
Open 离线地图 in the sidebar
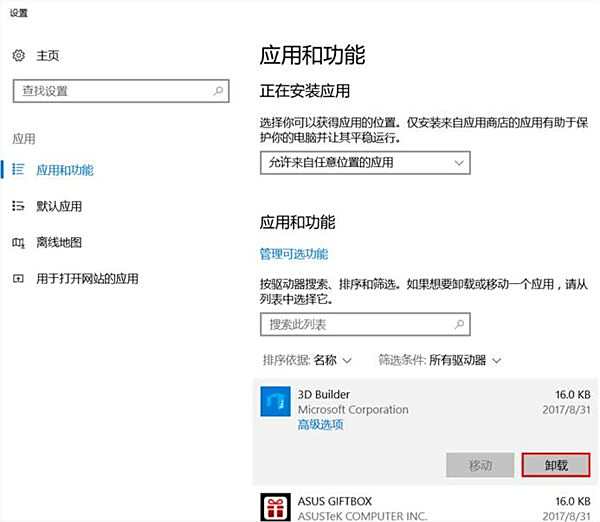[59, 242]
